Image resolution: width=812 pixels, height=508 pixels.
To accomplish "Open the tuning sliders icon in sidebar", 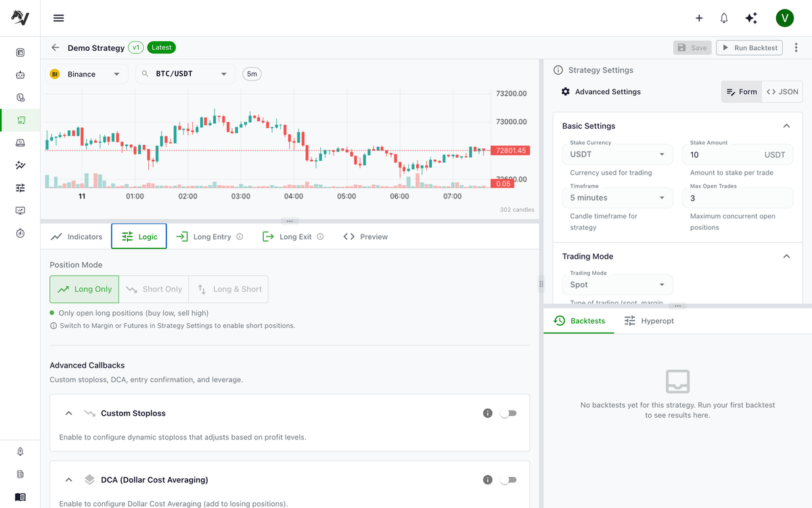I will (x=20, y=188).
